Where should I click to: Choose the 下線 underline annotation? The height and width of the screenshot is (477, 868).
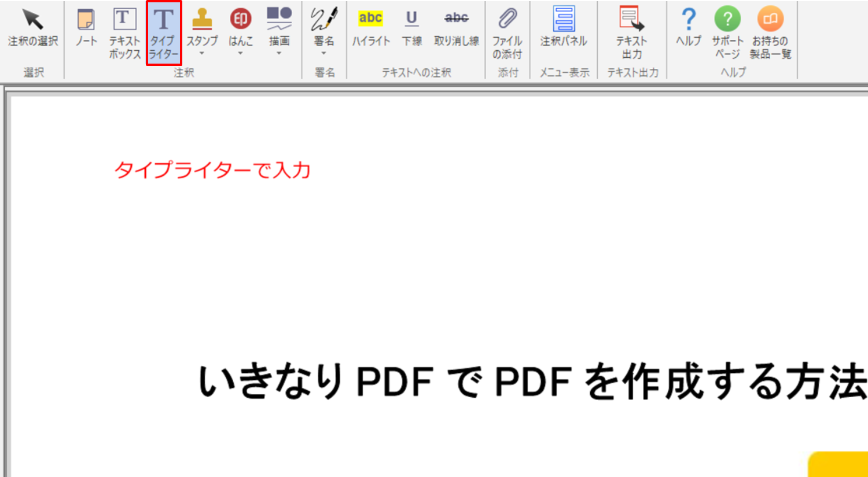point(412,27)
